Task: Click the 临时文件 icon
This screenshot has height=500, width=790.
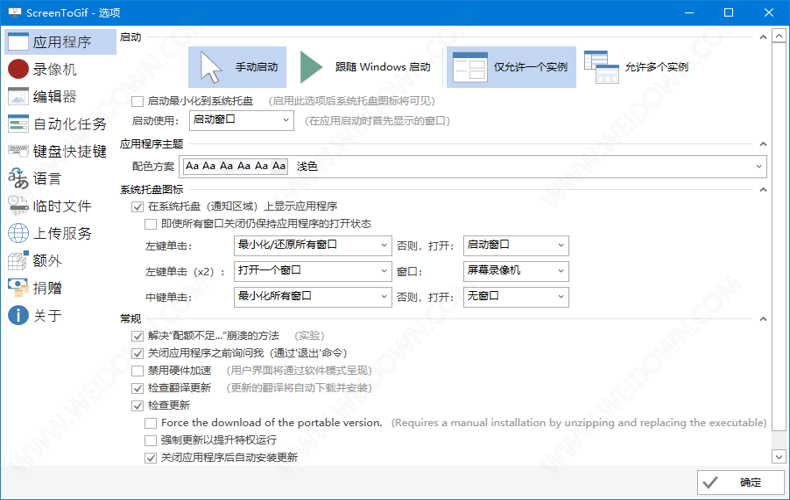Action: pos(18,205)
